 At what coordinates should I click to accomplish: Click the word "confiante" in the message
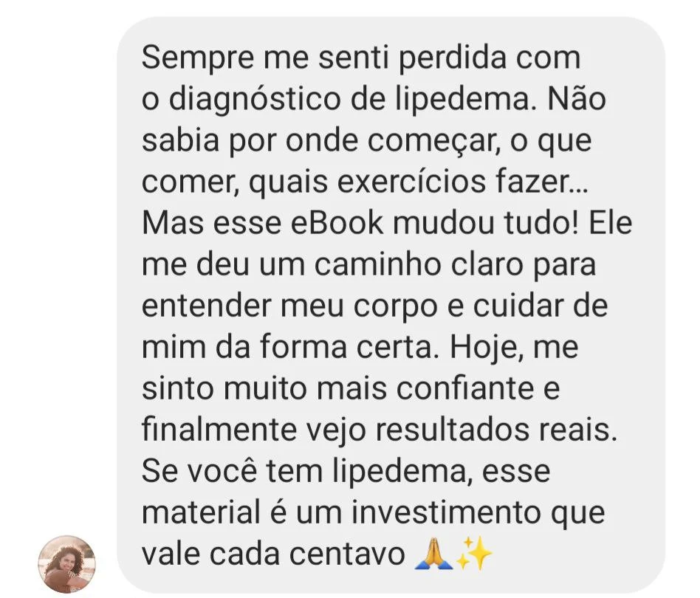(x=464, y=388)
